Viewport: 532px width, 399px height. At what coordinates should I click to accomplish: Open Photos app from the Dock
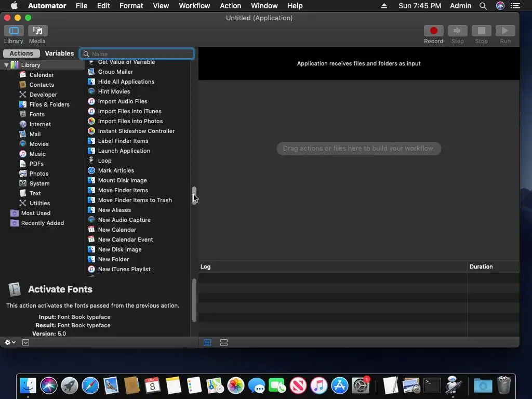[x=235, y=386]
